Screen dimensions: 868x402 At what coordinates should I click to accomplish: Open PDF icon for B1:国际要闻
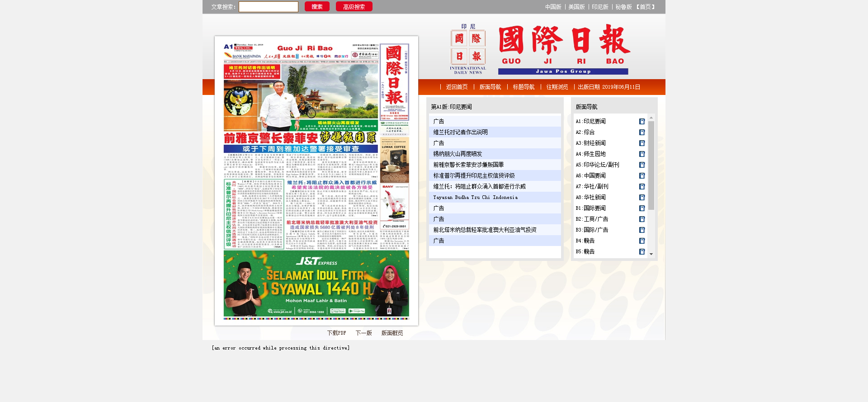coord(642,208)
